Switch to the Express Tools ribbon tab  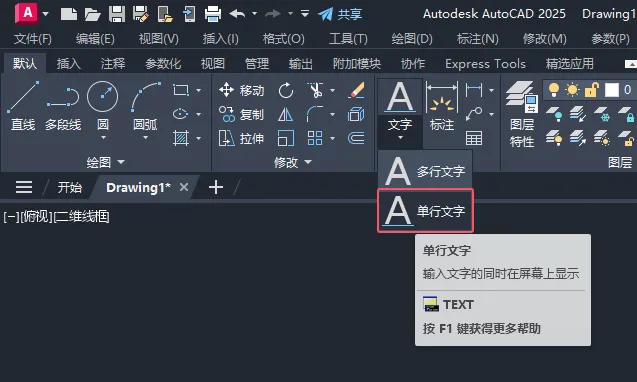(485, 63)
